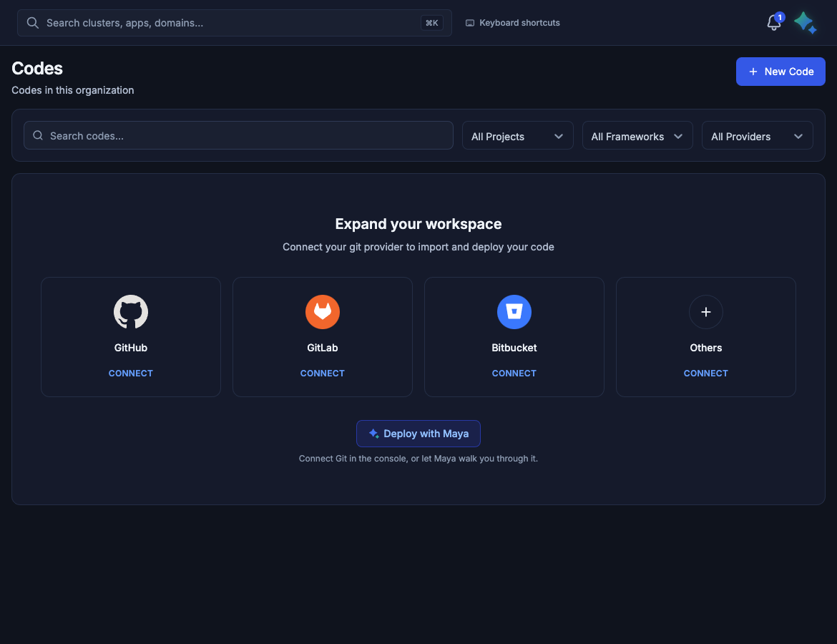
Task: Click the sparkle icon on Deploy with Maya
Action: coord(373,434)
